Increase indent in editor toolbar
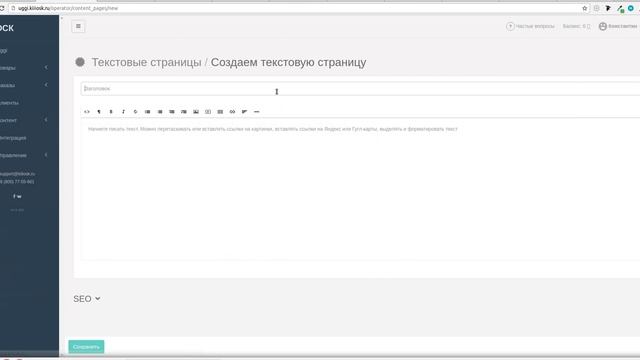The image size is (640, 360). [x=184, y=112]
